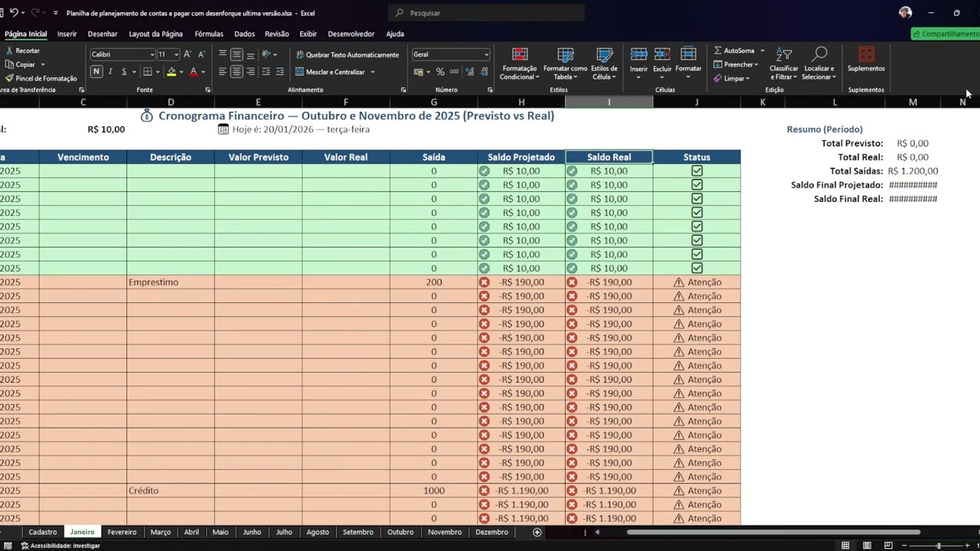Open Formatação Condicional menu
The width and height of the screenshot is (980, 551).
(520, 64)
